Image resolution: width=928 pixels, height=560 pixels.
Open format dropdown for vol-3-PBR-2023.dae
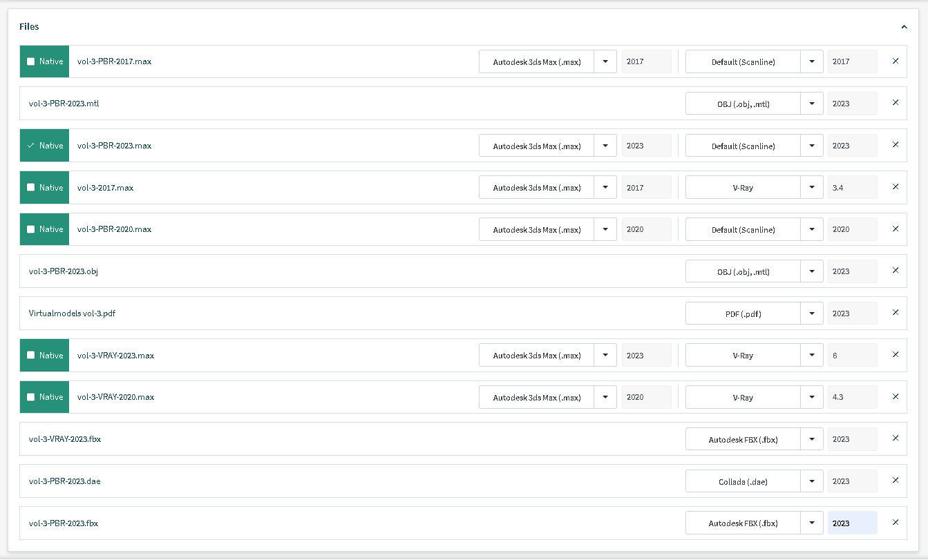(x=812, y=481)
